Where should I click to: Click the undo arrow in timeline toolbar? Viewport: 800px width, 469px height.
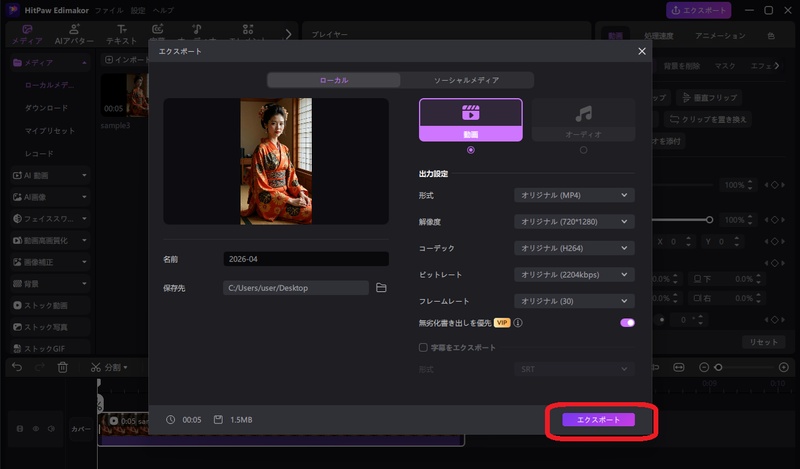[x=17, y=367]
